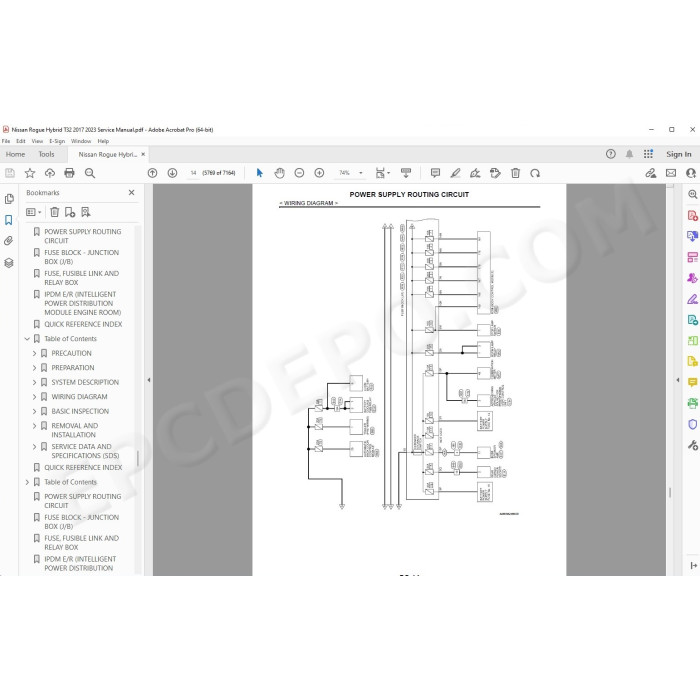Viewport: 700px width, 700px height.
Task: Click the Stamp tool icon
Action: (x=495, y=173)
